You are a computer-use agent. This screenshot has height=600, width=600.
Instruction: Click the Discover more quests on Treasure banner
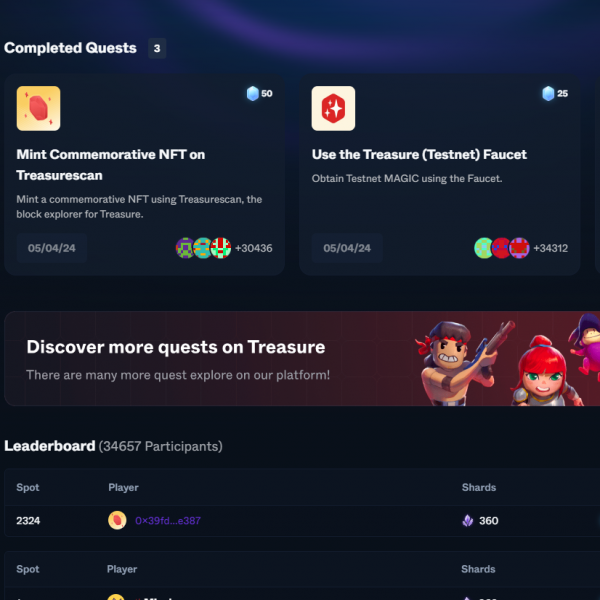click(x=302, y=358)
